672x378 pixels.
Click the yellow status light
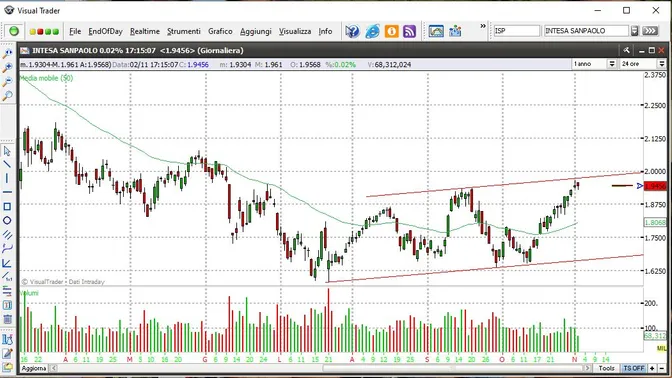33,32
